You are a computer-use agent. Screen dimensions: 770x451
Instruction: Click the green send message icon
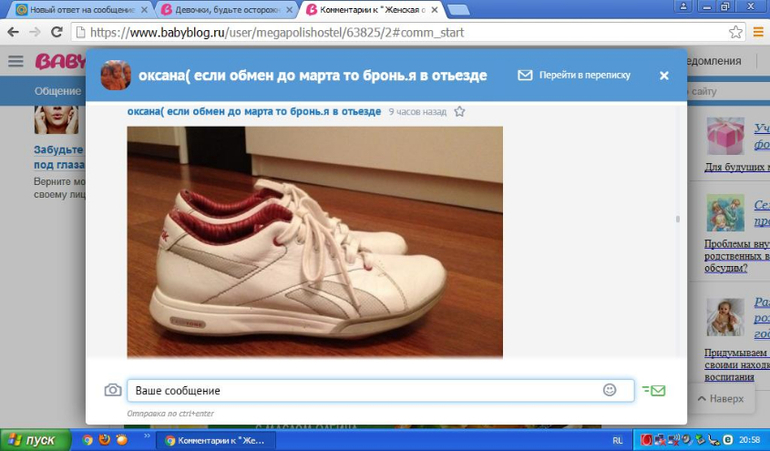(x=654, y=390)
